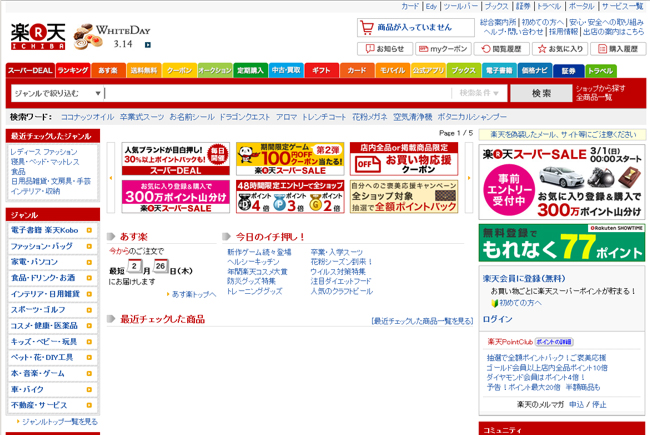Screen dimensions: 650x435
Task: Click the ログイン login link
Action: tap(497, 319)
